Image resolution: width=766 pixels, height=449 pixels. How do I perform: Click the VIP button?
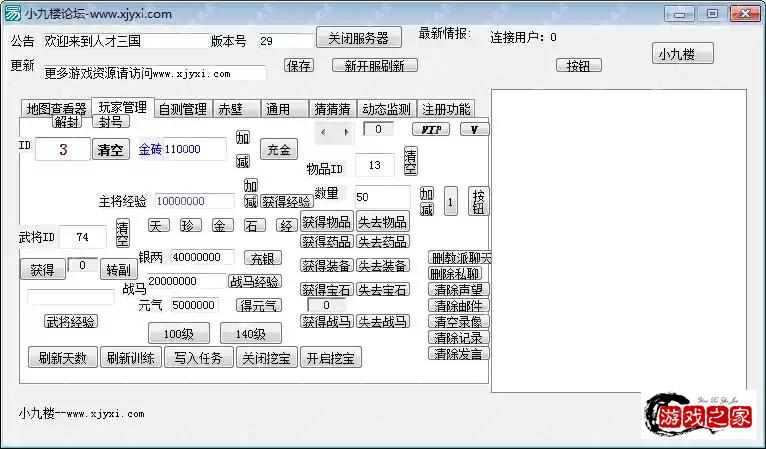click(x=431, y=129)
